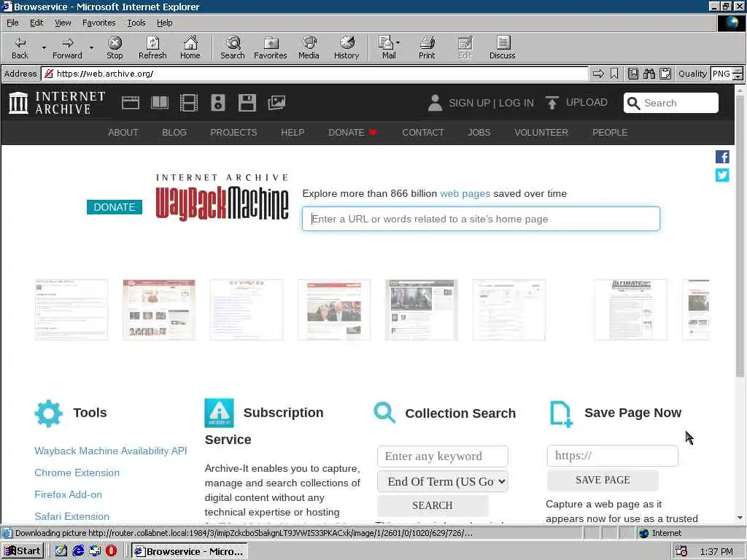
Task: Click the Go arrow beside the address bar
Action: pos(598,74)
